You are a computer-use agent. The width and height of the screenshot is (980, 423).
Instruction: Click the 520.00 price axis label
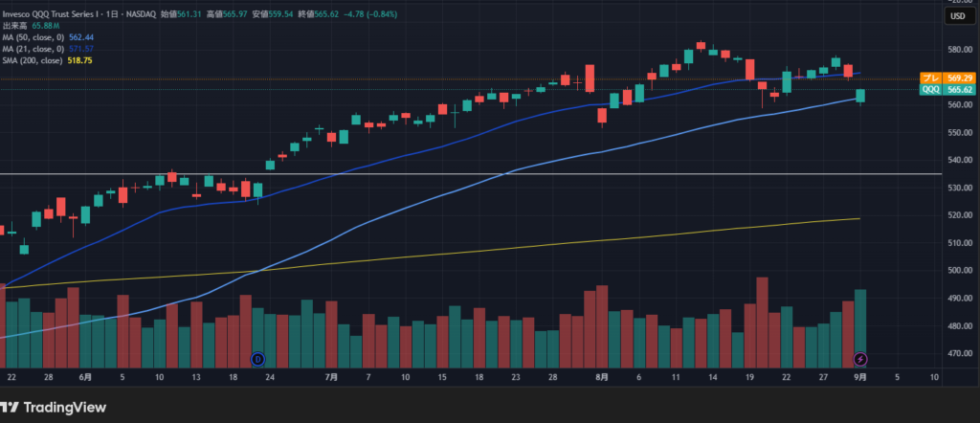(x=960, y=215)
